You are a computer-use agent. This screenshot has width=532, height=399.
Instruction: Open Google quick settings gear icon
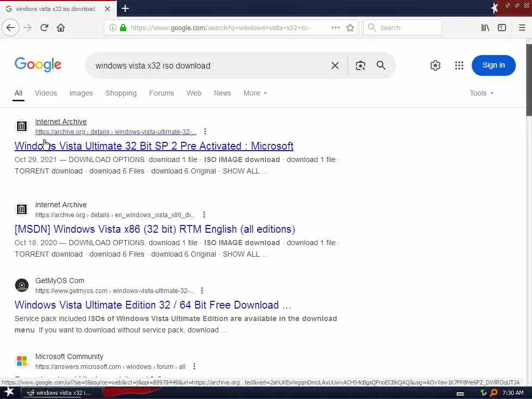coord(435,65)
